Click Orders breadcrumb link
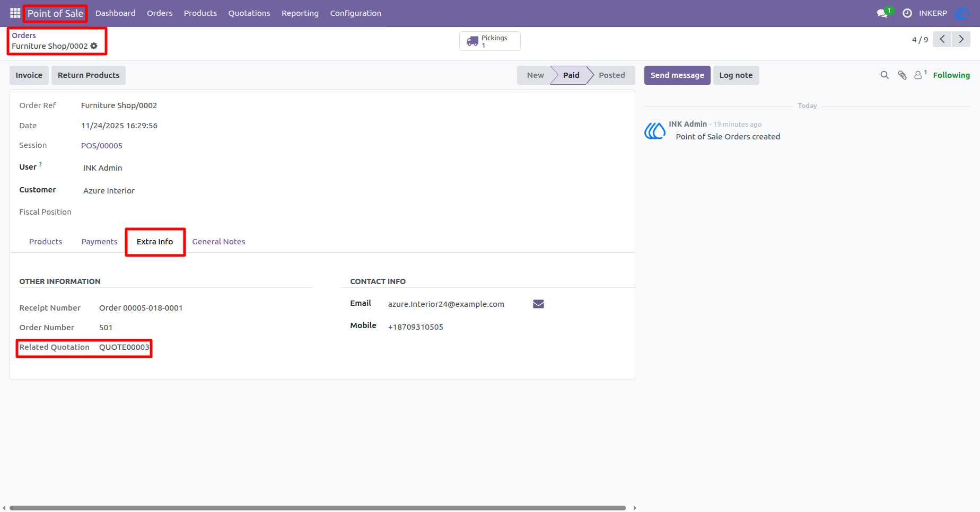Image resolution: width=980 pixels, height=512 pixels. click(x=24, y=36)
